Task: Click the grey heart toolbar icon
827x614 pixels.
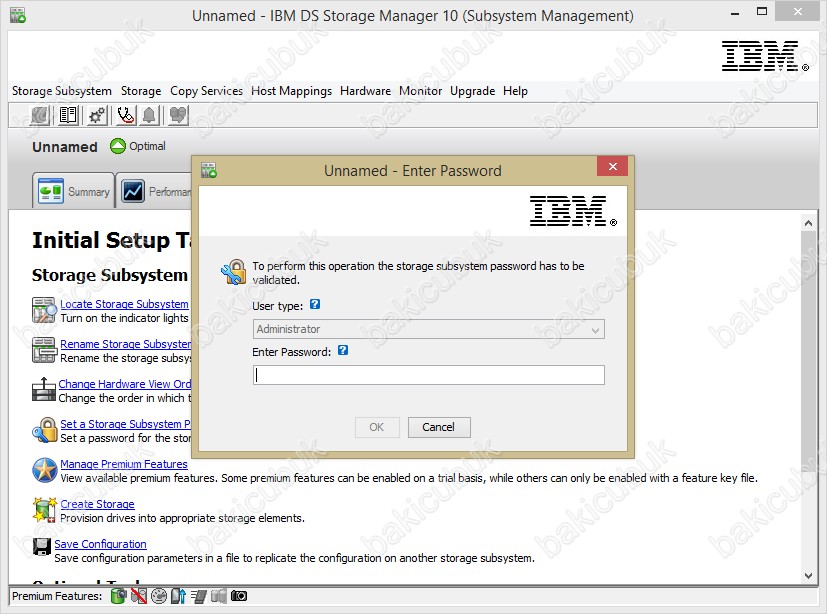Action: click(178, 115)
